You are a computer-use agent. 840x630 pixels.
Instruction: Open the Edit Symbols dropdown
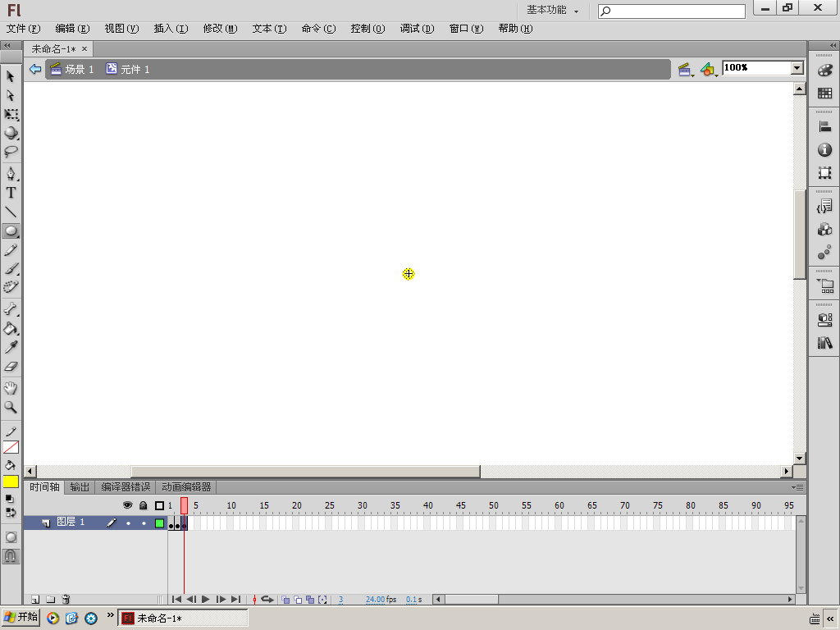tap(710, 70)
